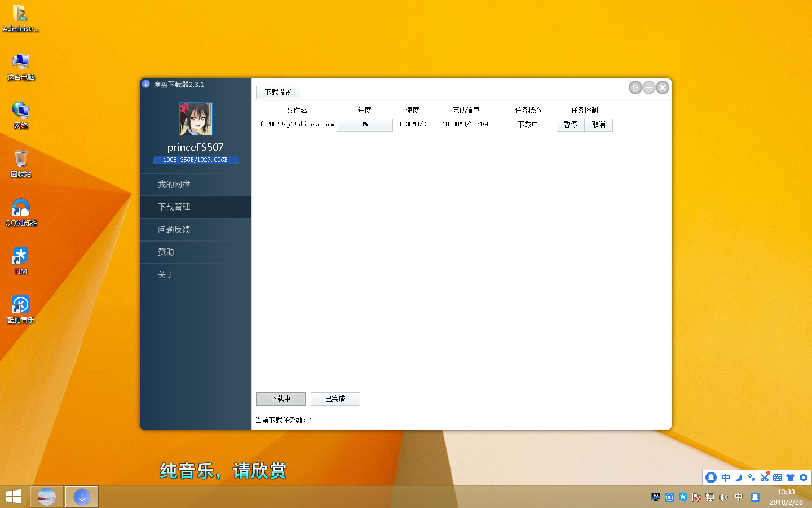Click the princeFS507 avatar picture
Image resolution: width=812 pixels, height=508 pixels.
click(x=195, y=119)
